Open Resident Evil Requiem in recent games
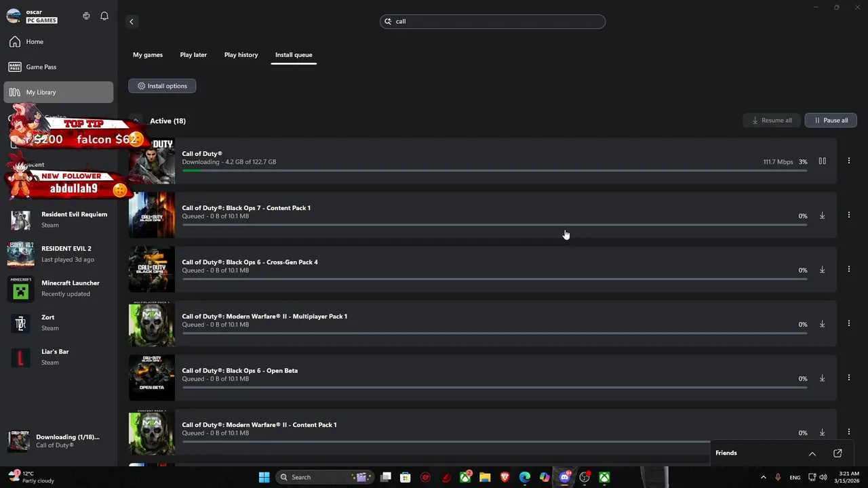This screenshot has height=488, width=868. pos(58,220)
